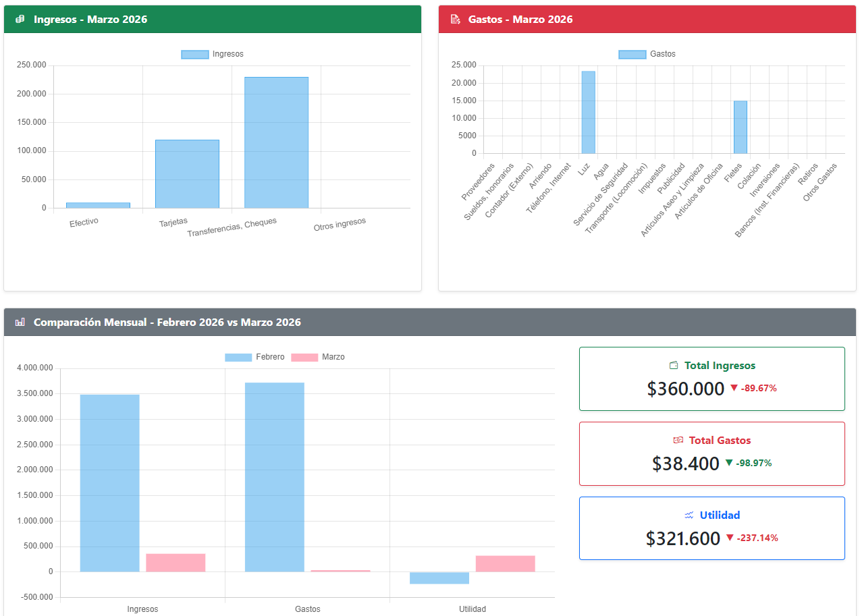The image size is (860, 616).
Task: Click the wallet icon beside Total Ingresos
Action: [673, 366]
